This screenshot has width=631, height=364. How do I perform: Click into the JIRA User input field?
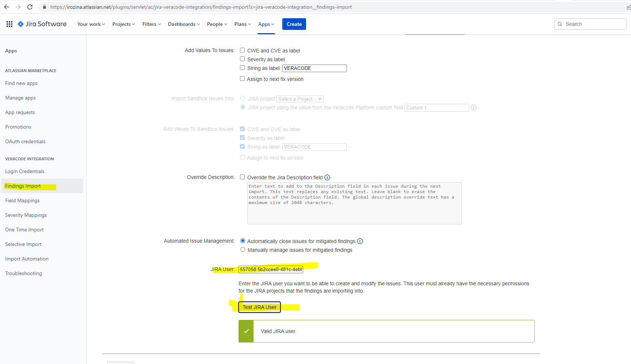pos(271,269)
